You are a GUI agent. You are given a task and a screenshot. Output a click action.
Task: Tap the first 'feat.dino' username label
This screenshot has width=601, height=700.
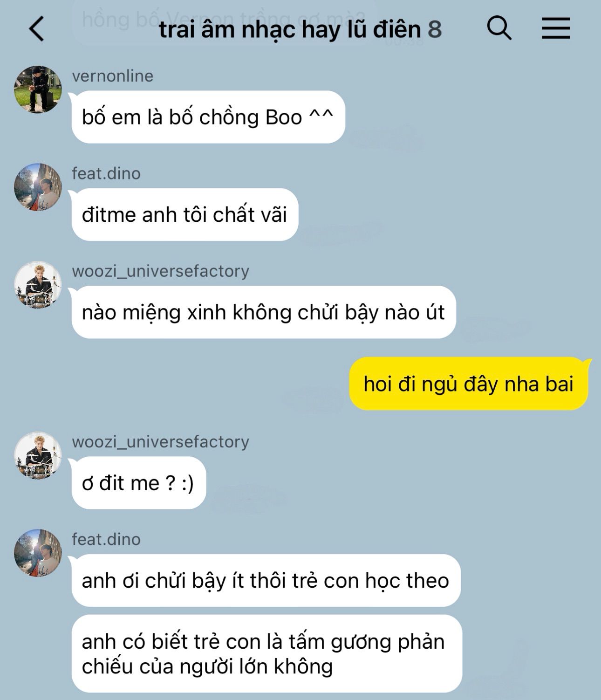pyautogui.click(x=106, y=173)
